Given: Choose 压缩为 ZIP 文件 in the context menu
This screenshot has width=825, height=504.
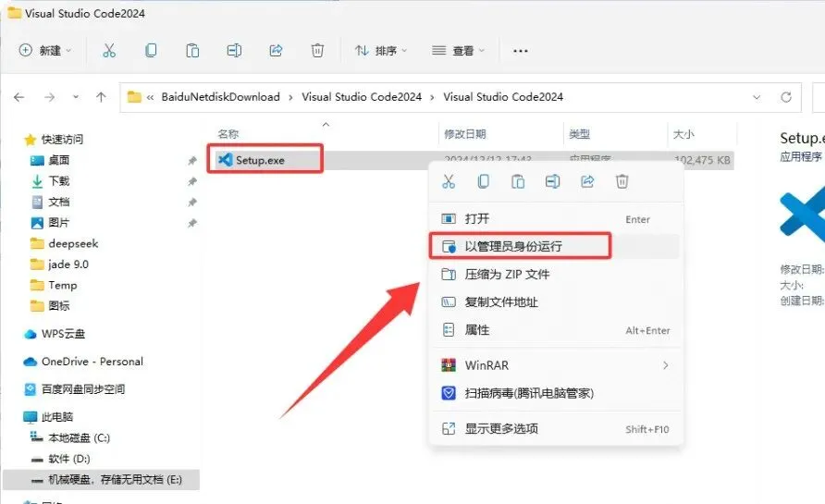Looking at the screenshot, I should click(556, 274).
